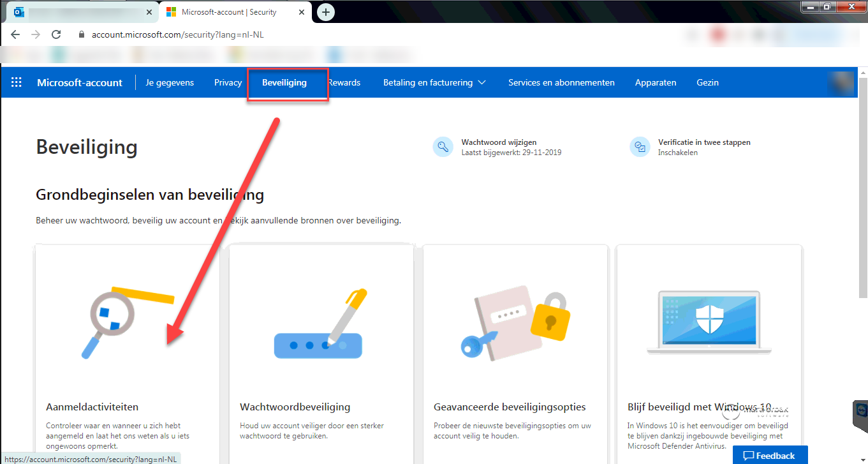Image resolution: width=868 pixels, height=464 pixels.
Task: Open Geavanceerde beveiligingsopties card title
Action: [510, 407]
